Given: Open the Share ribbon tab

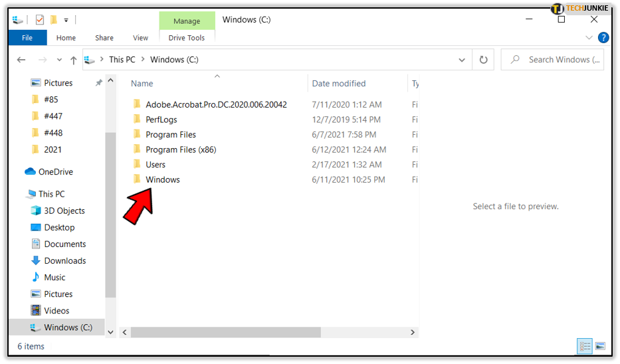Looking at the screenshot, I should point(104,38).
